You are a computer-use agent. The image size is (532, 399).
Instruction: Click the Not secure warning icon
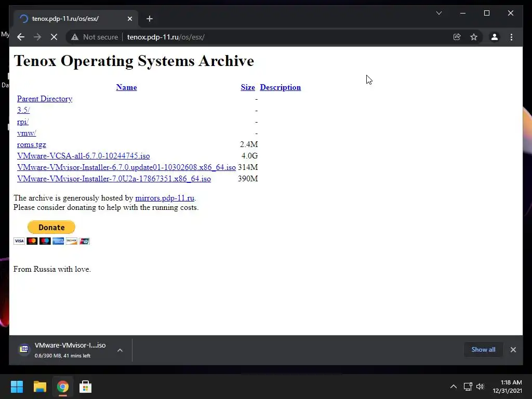[75, 37]
